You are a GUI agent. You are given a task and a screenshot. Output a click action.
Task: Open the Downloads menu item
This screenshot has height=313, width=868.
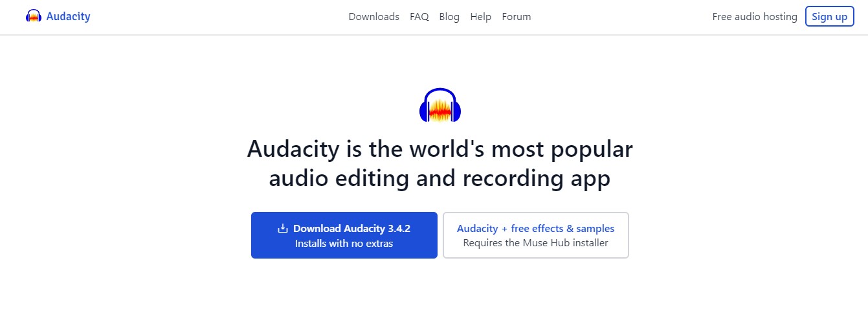pyautogui.click(x=373, y=17)
